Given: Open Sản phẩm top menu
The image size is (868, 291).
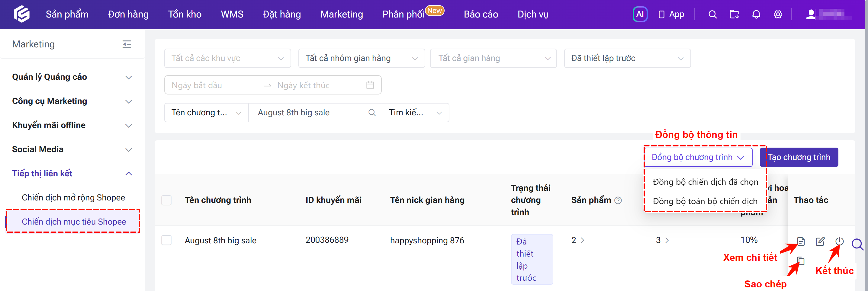Looking at the screenshot, I should click(67, 14).
